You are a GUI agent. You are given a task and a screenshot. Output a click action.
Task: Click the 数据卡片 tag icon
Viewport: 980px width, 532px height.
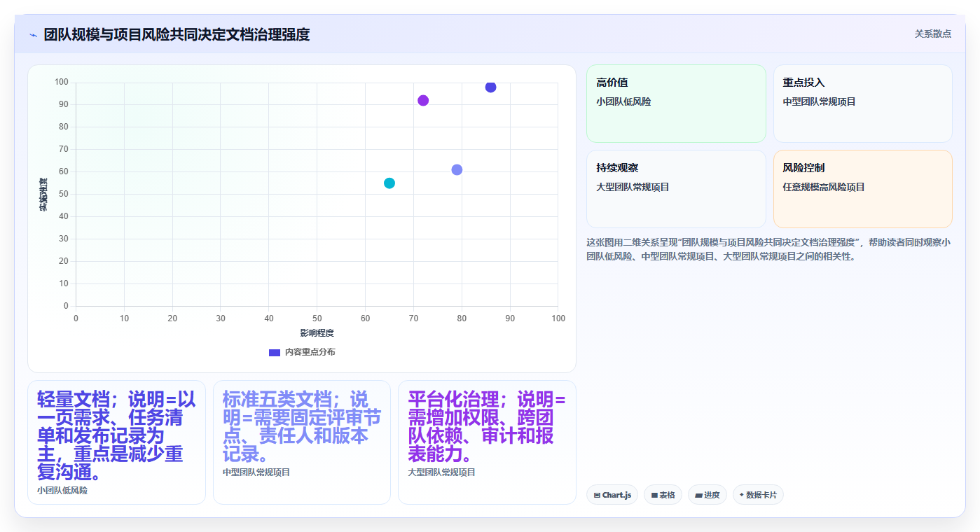click(x=742, y=495)
